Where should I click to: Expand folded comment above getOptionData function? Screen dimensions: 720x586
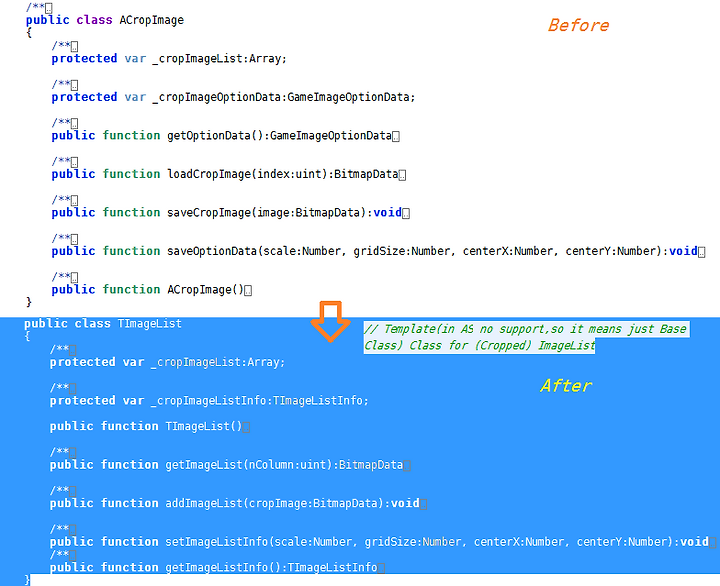[x=74, y=124]
